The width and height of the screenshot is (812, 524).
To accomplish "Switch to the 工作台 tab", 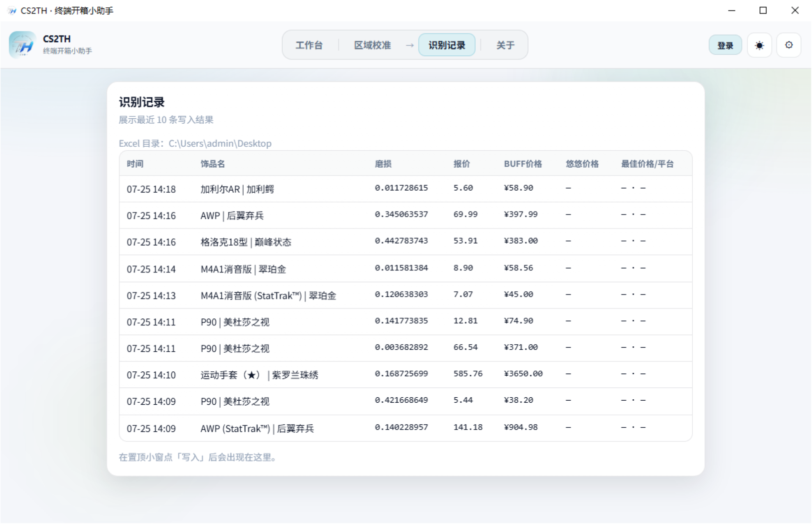I will pos(309,45).
